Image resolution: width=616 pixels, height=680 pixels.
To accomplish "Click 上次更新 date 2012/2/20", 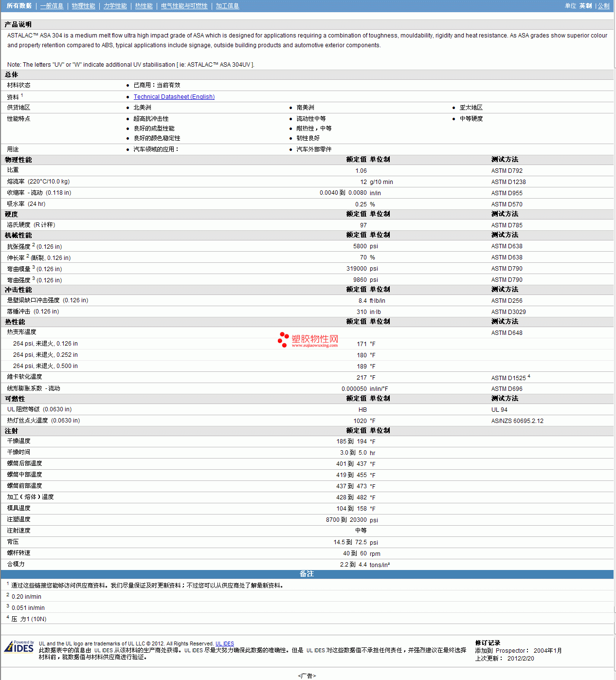I will (x=521, y=659).
